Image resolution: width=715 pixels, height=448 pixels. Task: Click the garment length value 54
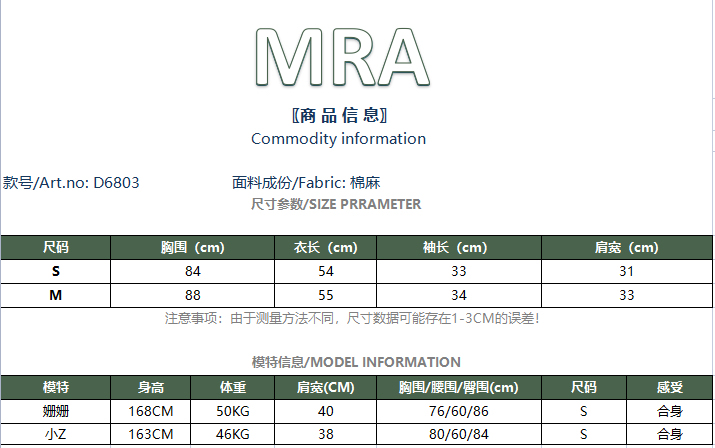[326, 271]
